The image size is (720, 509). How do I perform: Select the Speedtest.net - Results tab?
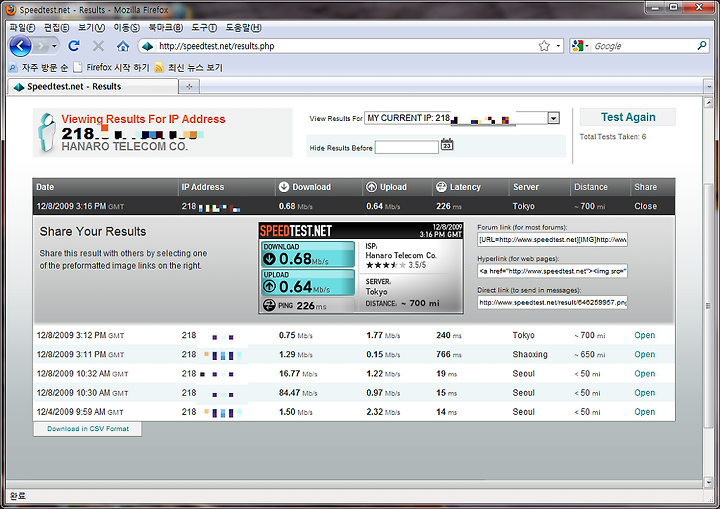tap(93, 86)
